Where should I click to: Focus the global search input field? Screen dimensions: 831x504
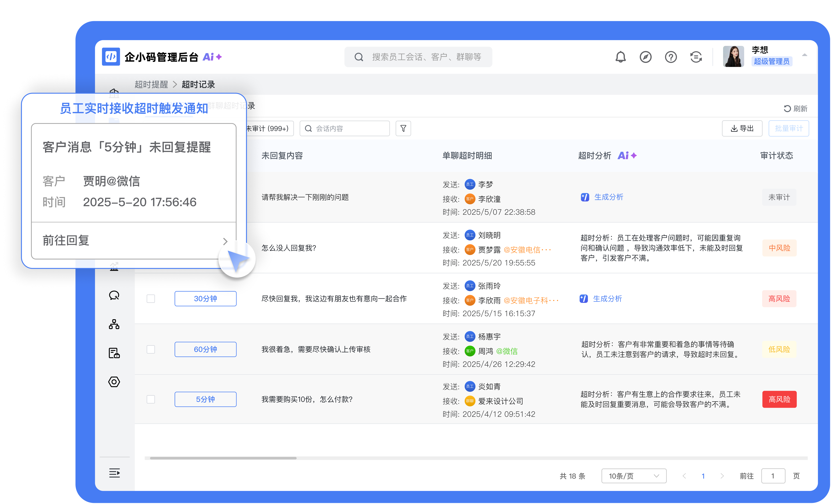pos(418,57)
